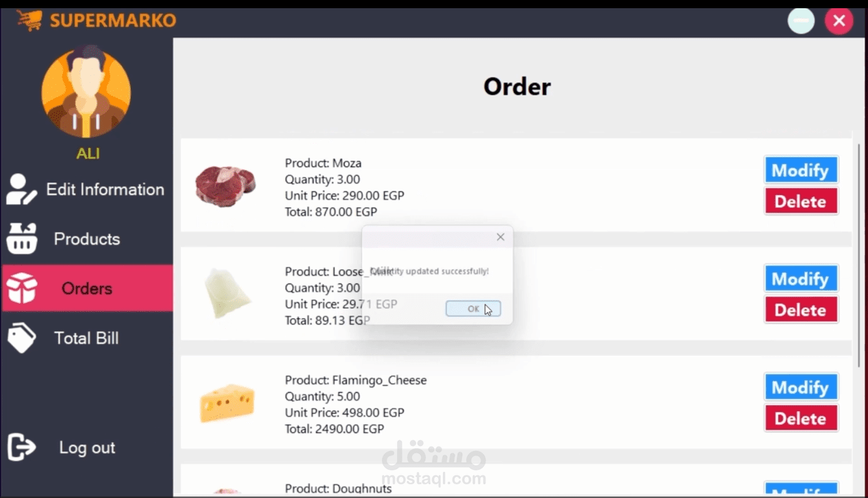This screenshot has width=868, height=498.
Task: Modify the Moza order quantity
Action: coord(801,170)
